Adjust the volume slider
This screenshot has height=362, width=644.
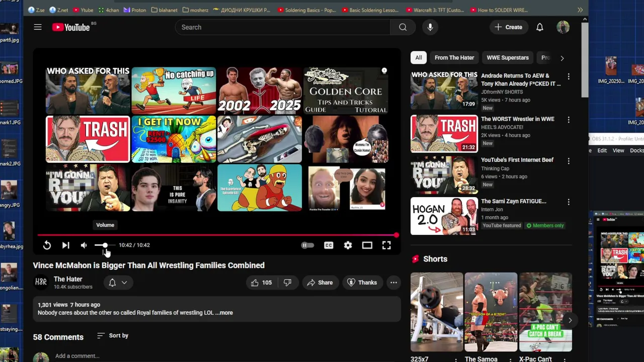105,245
